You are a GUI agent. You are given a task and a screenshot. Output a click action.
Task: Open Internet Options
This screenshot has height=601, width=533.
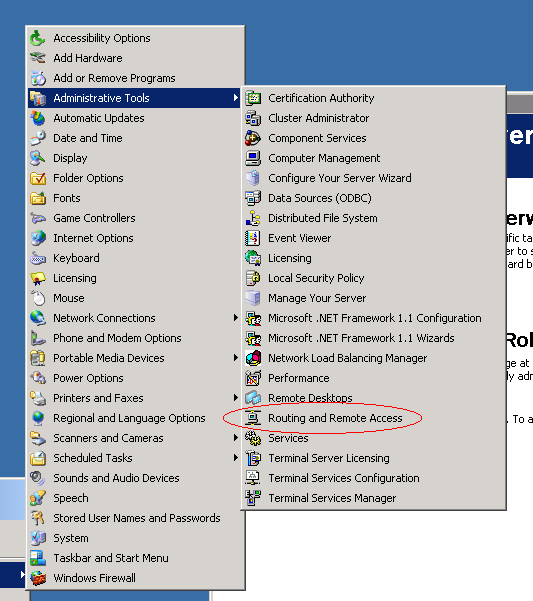point(134,238)
